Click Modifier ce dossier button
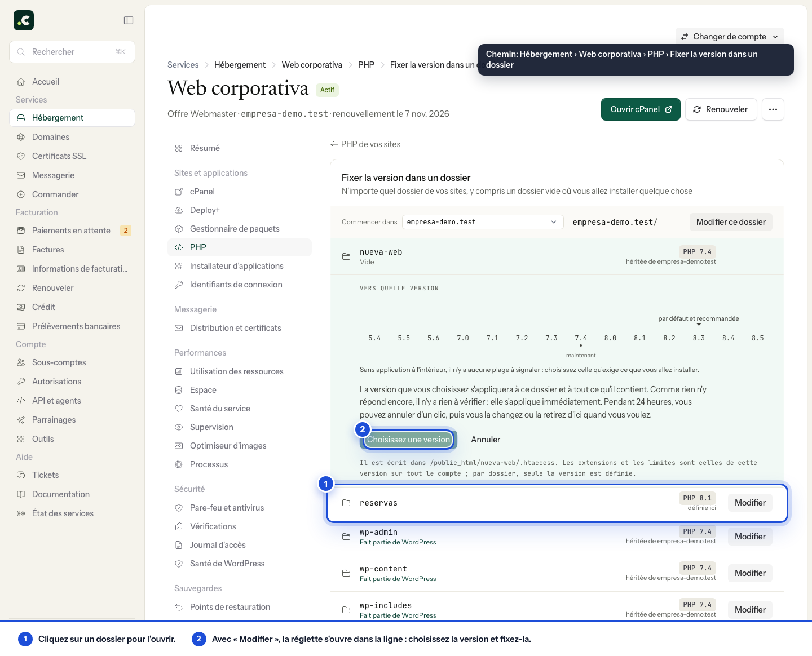The width and height of the screenshot is (812, 656). pyautogui.click(x=731, y=222)
